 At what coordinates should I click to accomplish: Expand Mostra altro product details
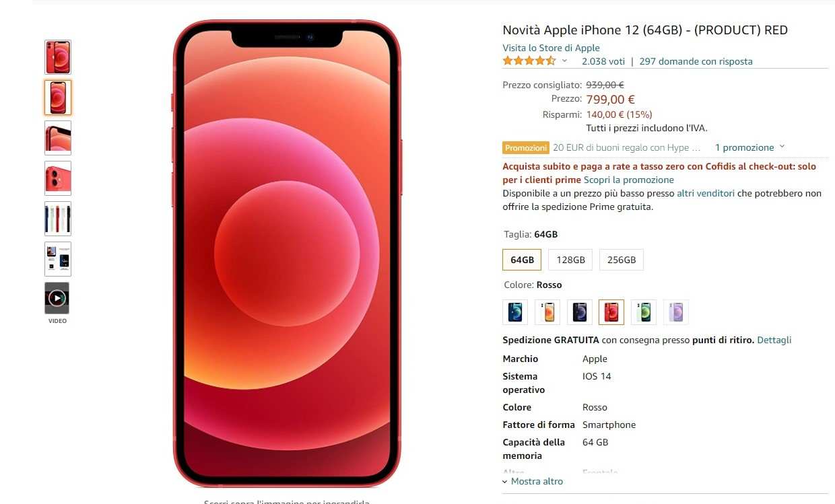533,481
